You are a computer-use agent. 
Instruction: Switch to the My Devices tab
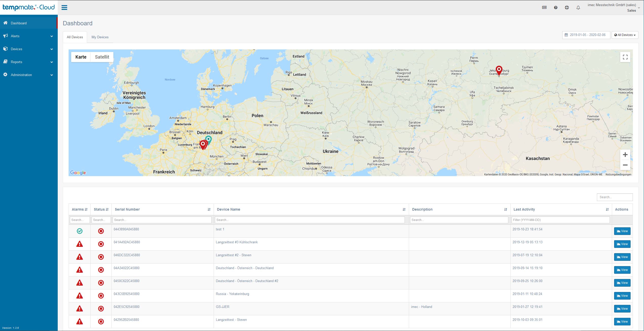(x=100, y=37)
